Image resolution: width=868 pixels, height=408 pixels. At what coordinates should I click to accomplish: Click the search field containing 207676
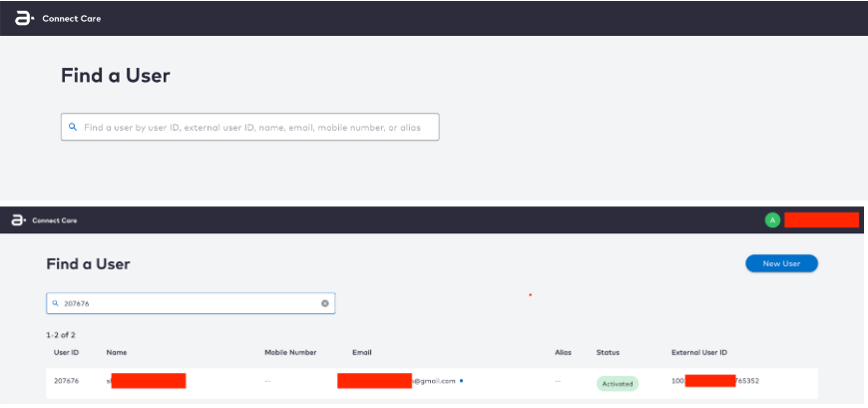click(x=191, y=303)
